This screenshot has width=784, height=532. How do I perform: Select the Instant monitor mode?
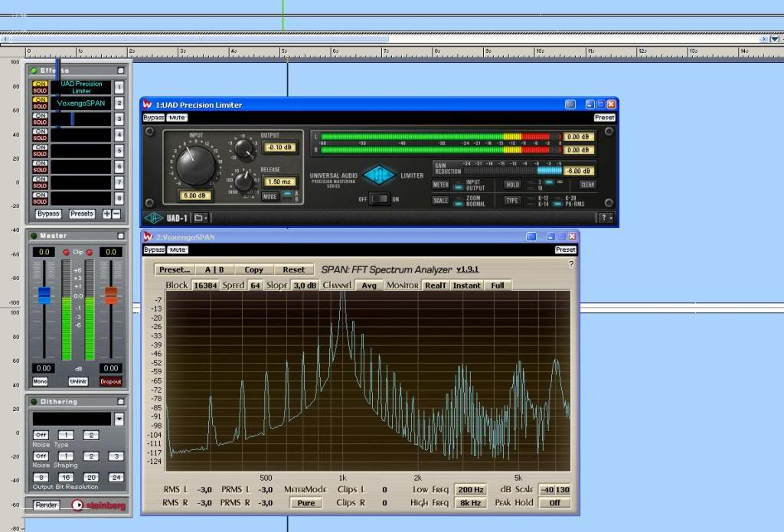tap(466, 286)
